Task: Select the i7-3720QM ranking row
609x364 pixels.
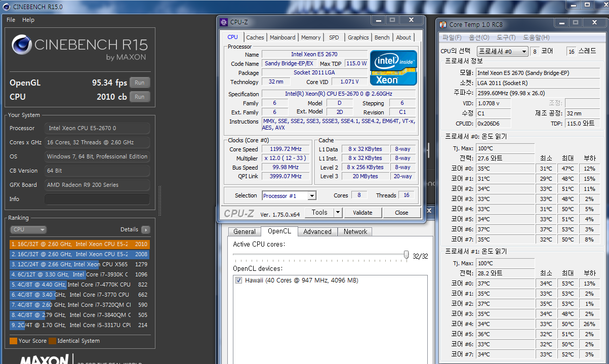Action: point(80,305)
